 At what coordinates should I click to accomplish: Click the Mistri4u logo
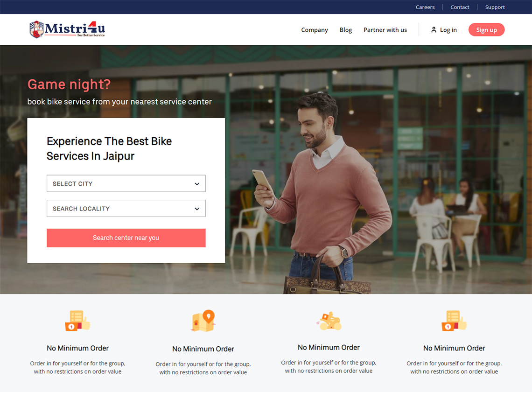(67, 29)
